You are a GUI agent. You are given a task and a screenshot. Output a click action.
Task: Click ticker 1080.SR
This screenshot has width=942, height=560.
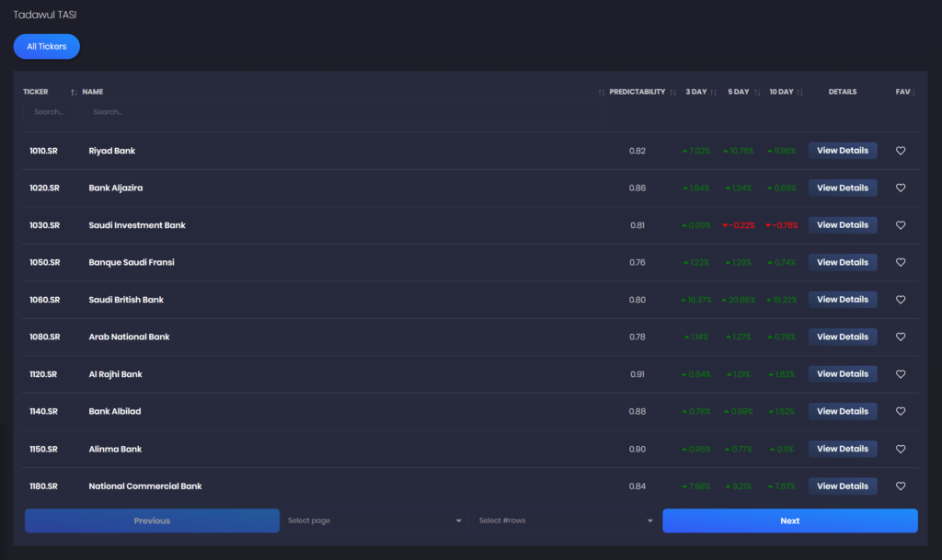[44, 337]
